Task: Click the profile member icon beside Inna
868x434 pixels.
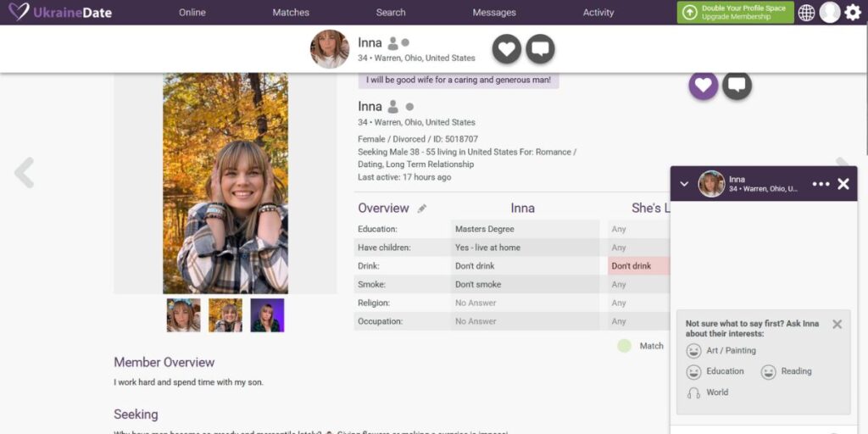Action: point(393,107)
